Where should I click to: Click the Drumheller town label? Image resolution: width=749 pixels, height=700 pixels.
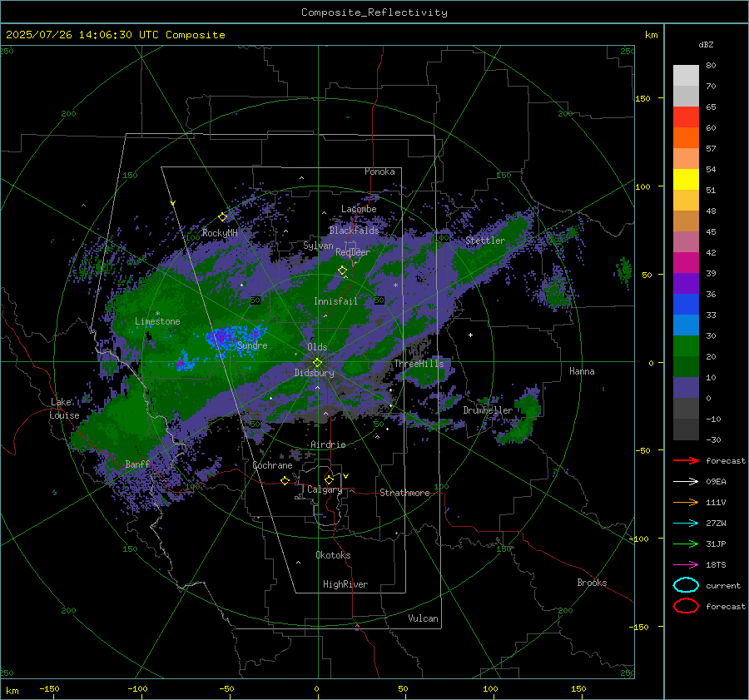coord(488,410)
